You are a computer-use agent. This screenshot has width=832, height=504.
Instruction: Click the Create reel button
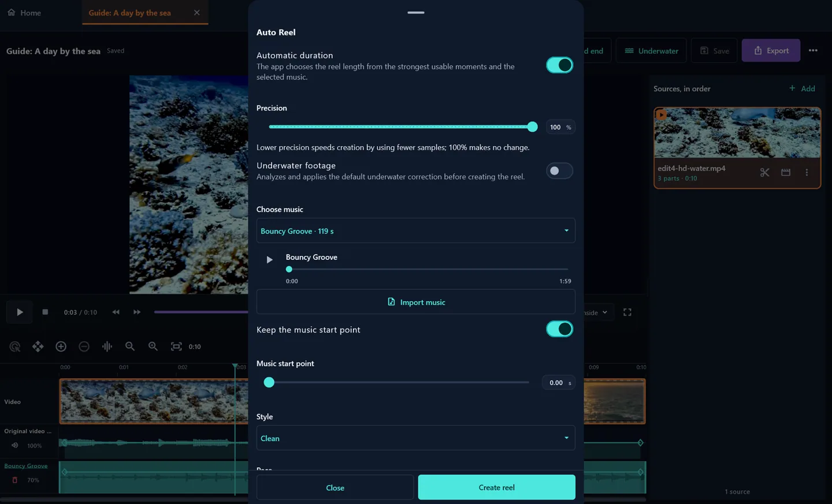tap(497, 487)
